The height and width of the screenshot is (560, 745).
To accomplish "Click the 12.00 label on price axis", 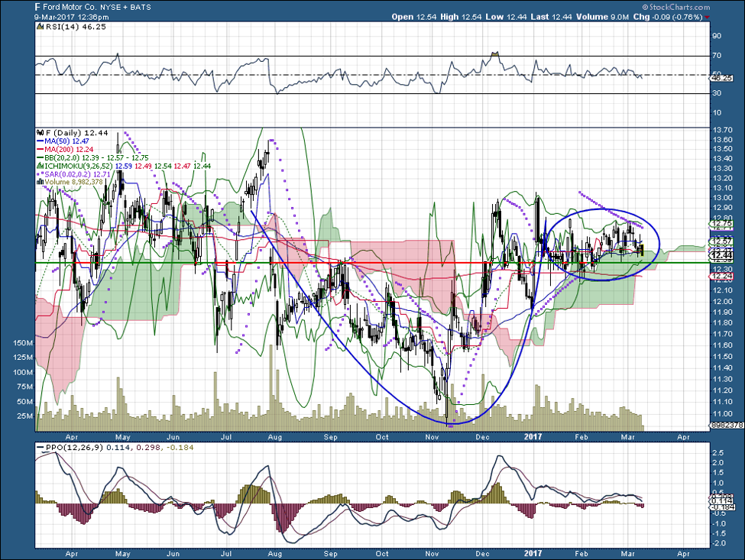I will coord(721,302).
